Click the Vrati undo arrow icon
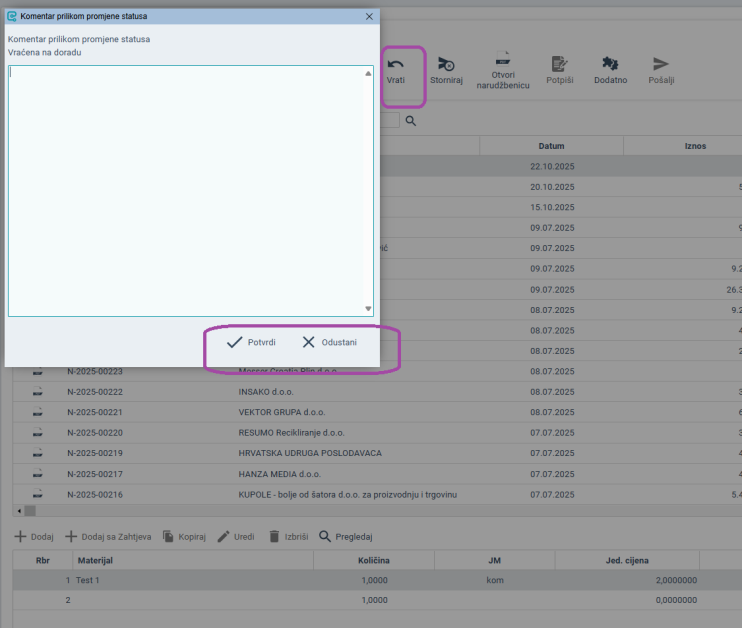This screenshot has width=742, height=628. pos(396,64)
